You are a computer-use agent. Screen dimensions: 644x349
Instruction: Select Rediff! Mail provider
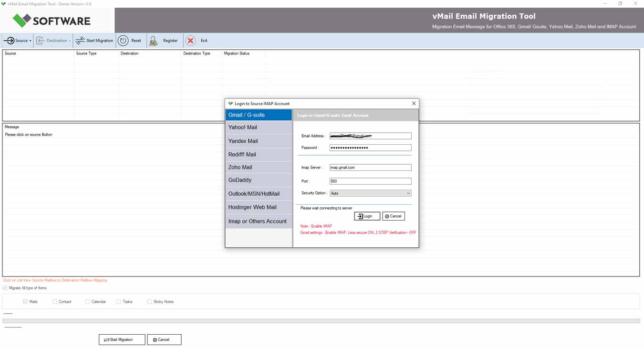pos(259,154)
